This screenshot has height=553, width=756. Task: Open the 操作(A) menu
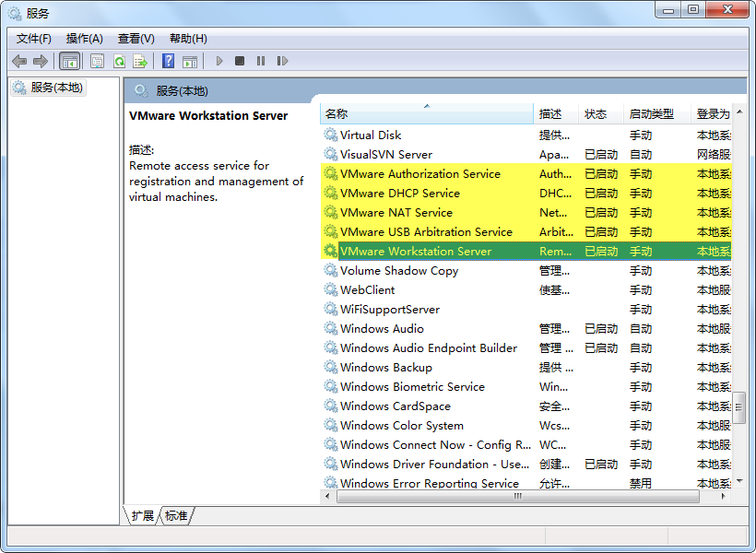point(85,39)
